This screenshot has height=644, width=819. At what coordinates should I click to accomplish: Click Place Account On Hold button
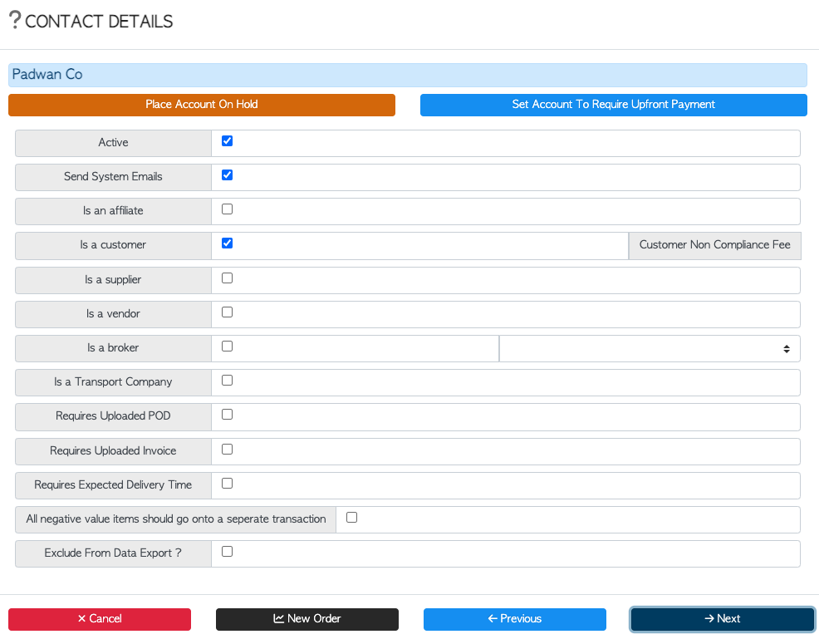pyautogui.click(x=202, y=105)
